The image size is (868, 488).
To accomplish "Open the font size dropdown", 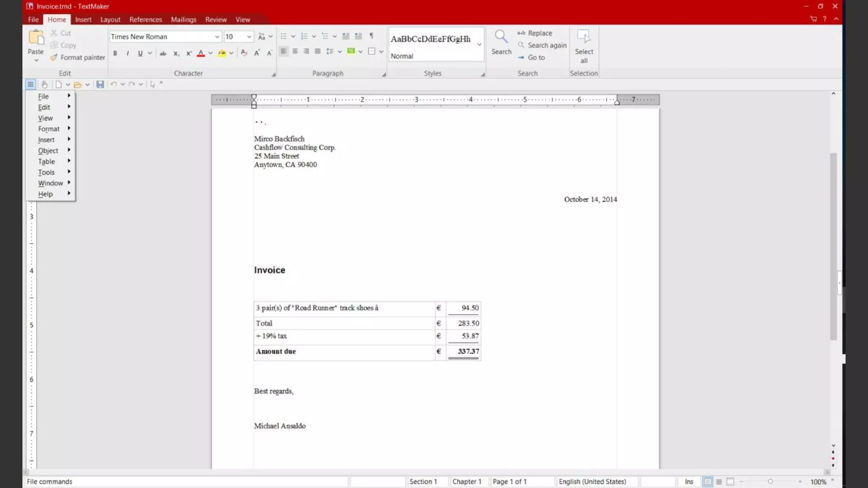I will click(249, 37).
